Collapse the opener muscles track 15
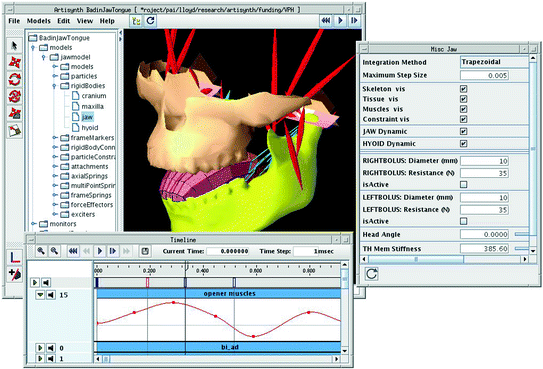543x369 pixels. click(x=40, y=295)
